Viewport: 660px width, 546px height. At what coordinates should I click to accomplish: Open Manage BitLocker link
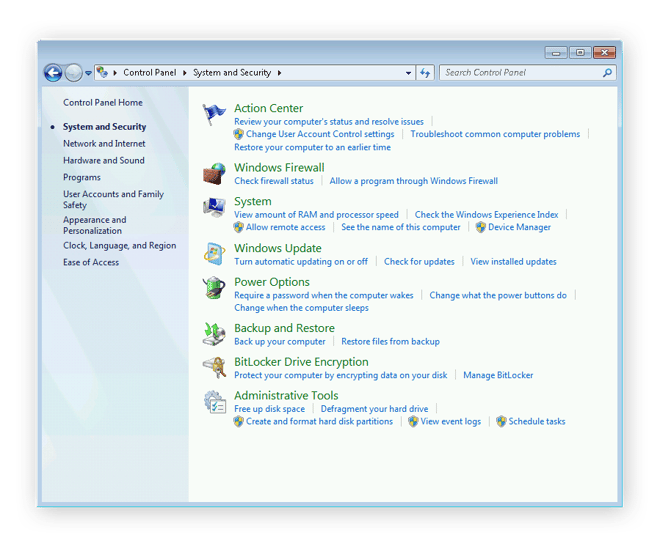click(498, 375)
